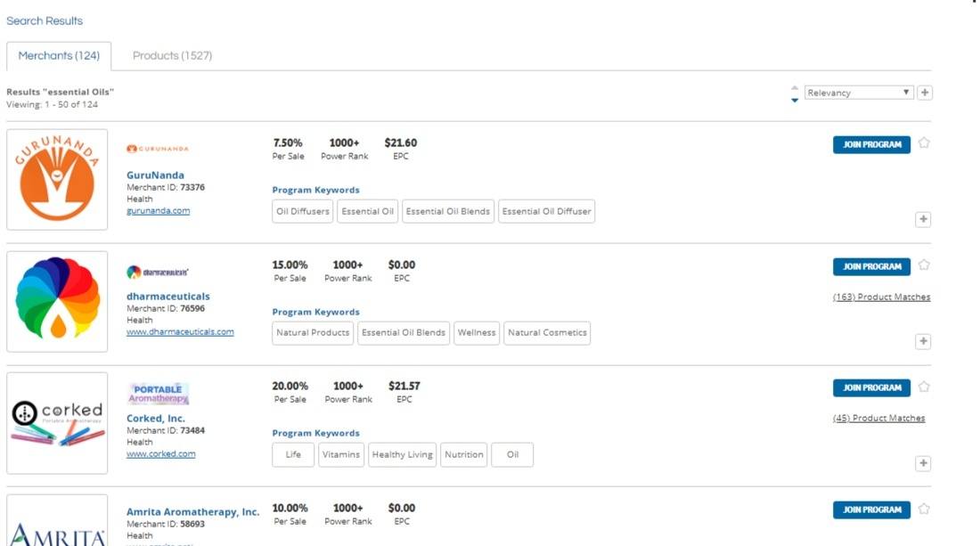Favorite dharmaceuticals with the star icon

tap(924, 265)
